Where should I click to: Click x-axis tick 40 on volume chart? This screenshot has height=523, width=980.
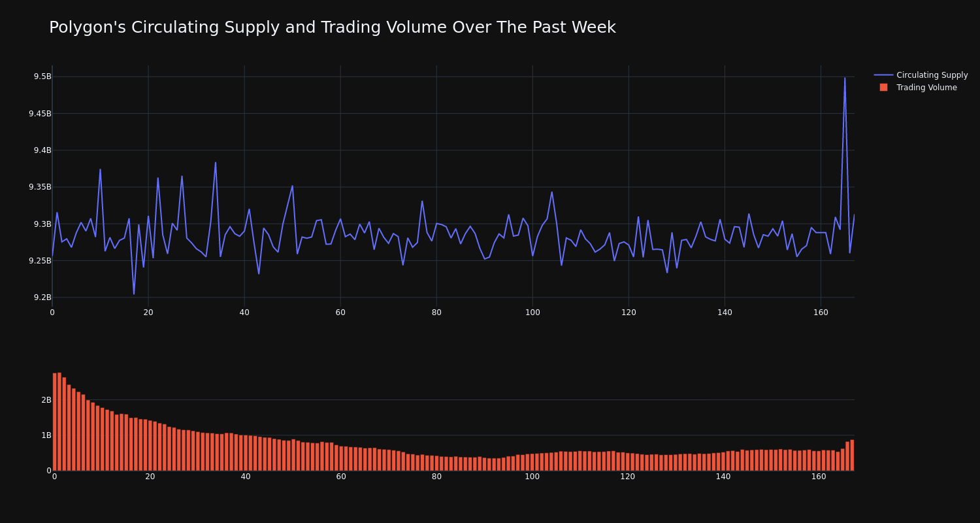(x=246, y=477)
